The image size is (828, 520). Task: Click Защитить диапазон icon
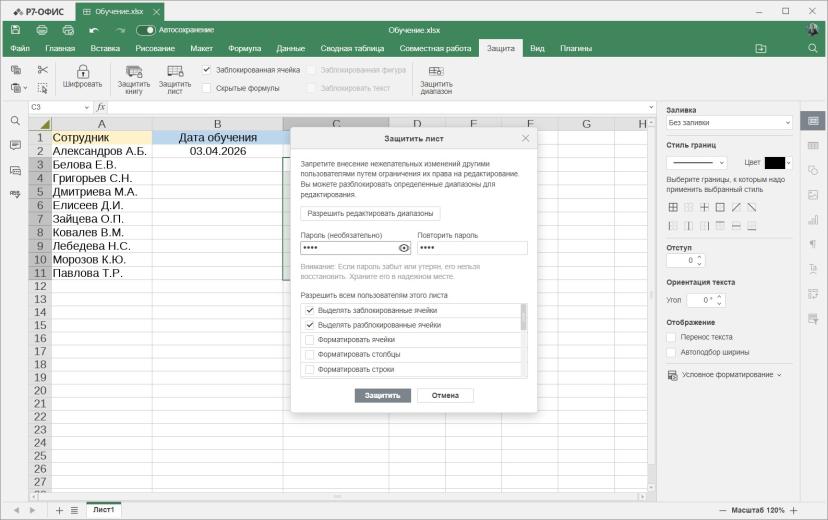(x=436, y=79)
